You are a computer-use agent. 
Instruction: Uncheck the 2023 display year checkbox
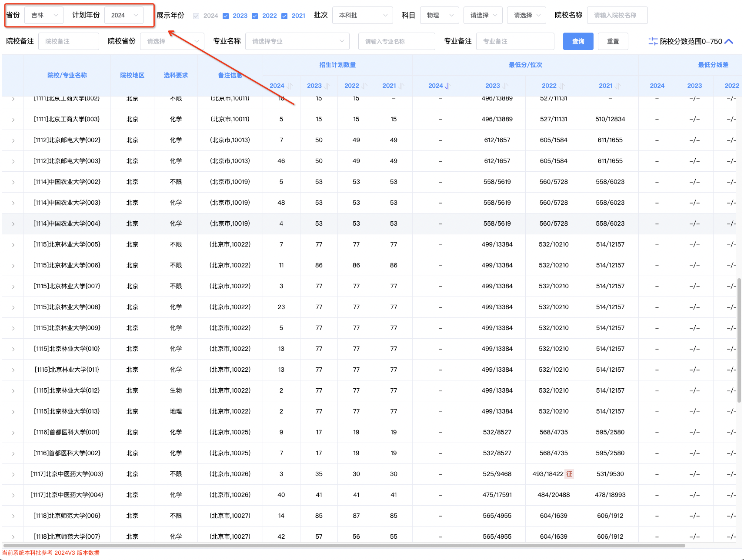[x=226, y=16]
